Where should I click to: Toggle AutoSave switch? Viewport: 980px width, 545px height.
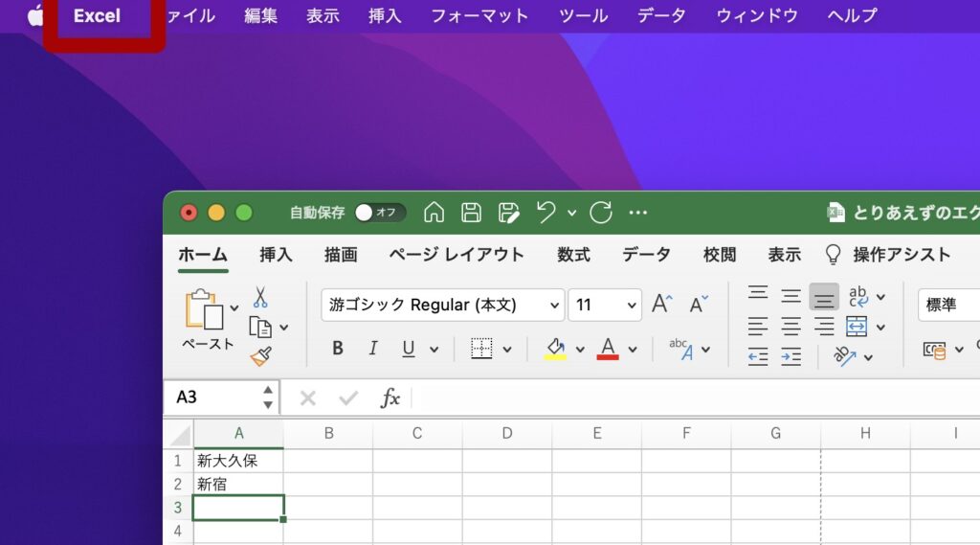pos(379,213)
